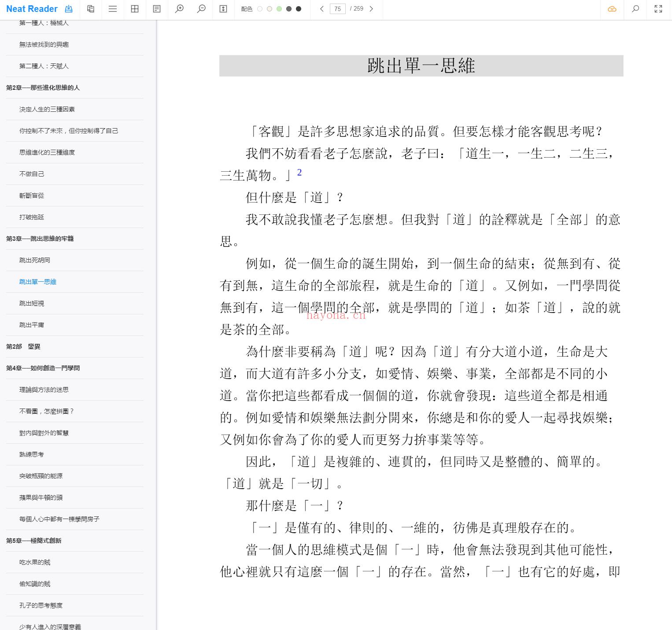The height and width of the screenshot is (630, 672).
Task: Zoom out with the magnifier minus icon
Action: 201,9
